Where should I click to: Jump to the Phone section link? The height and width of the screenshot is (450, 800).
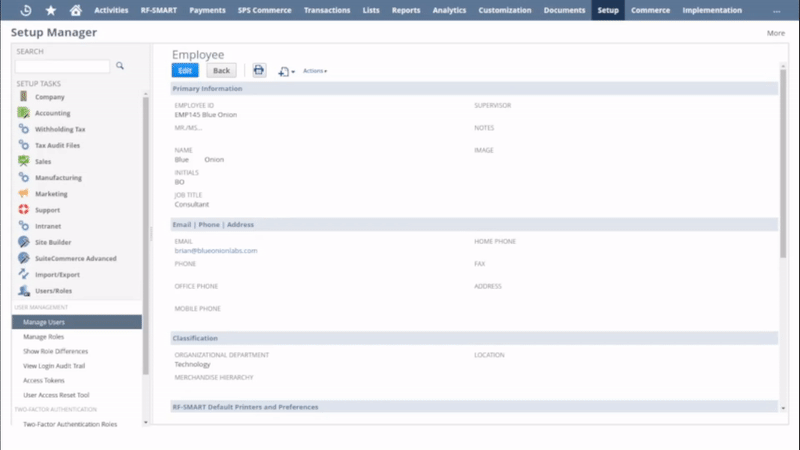[x=209, y=224]
